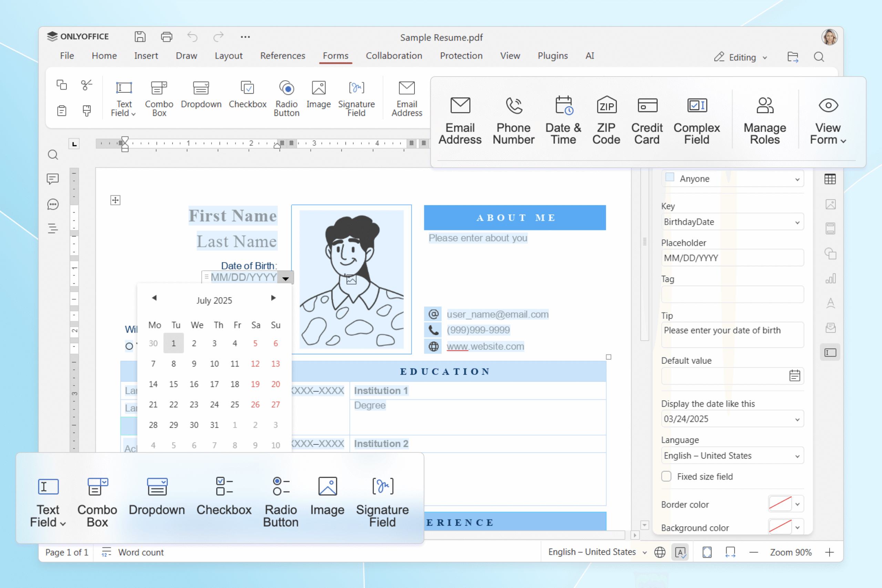
Task: Open the file location folder icon
Action: tap(793, 57)
